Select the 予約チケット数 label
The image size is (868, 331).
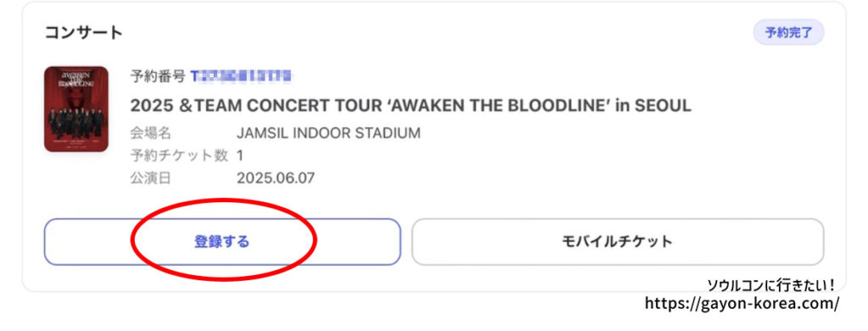coord(179,156)
